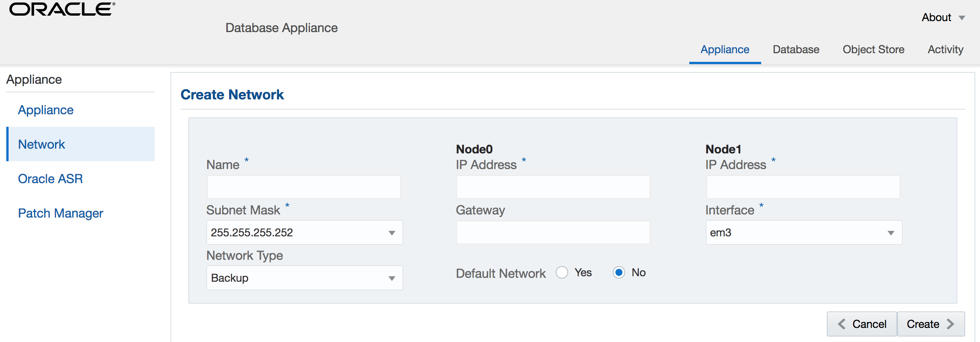Select Yes for Default Network

pyautogui.click(x=562, y=272)
